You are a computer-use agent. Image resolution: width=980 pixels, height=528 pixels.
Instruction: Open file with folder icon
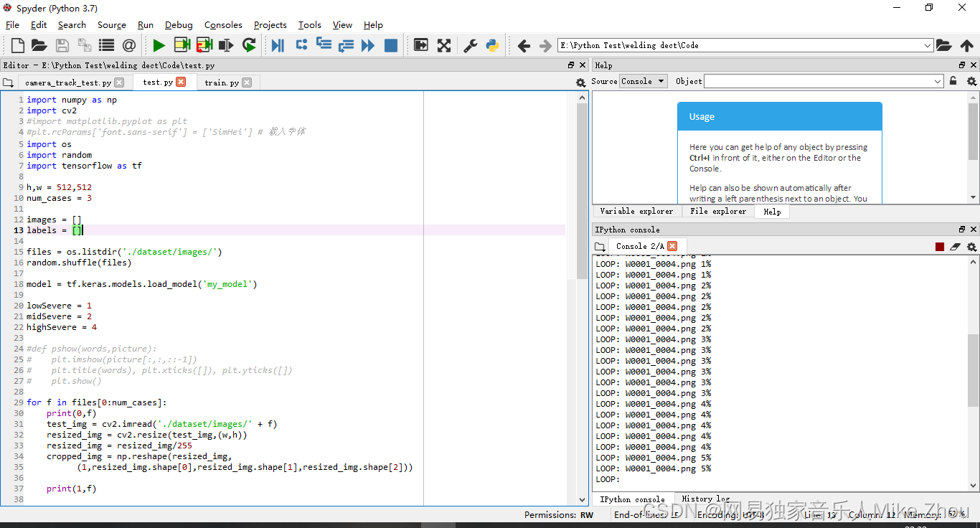click(x=39, y=45)
